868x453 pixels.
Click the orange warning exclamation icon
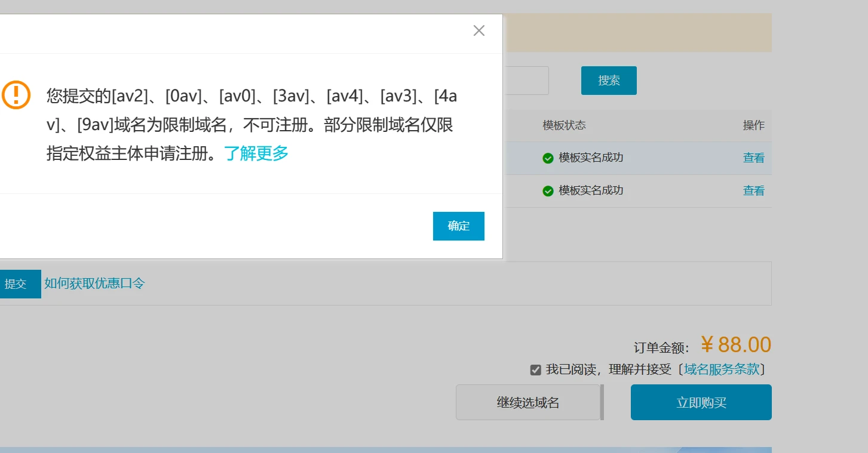click(x=16, y=95)
